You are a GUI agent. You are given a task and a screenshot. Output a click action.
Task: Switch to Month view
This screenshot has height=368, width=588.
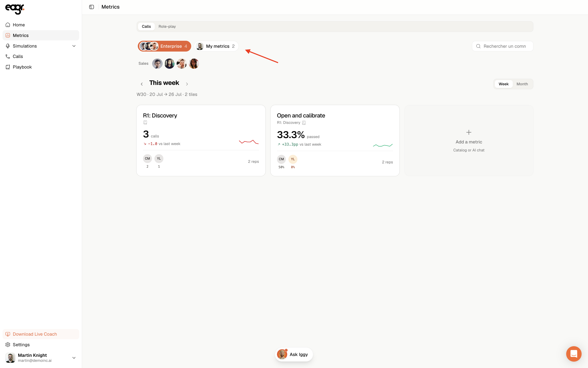click(522, 84)
